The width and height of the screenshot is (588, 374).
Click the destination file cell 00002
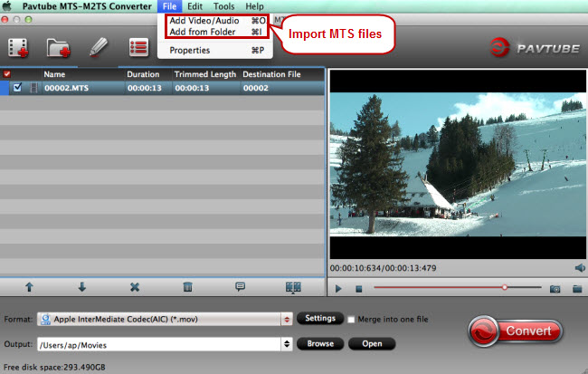[x=256, y=88]
